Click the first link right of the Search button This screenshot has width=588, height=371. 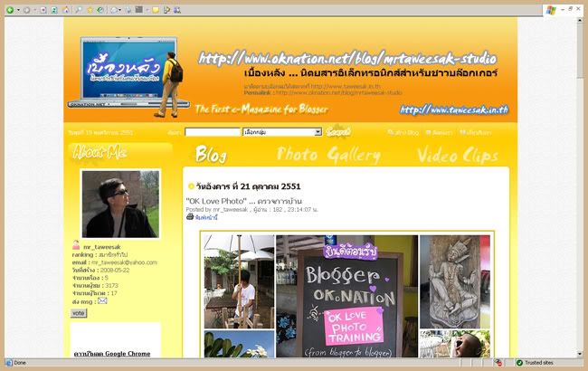coord(403,132)
